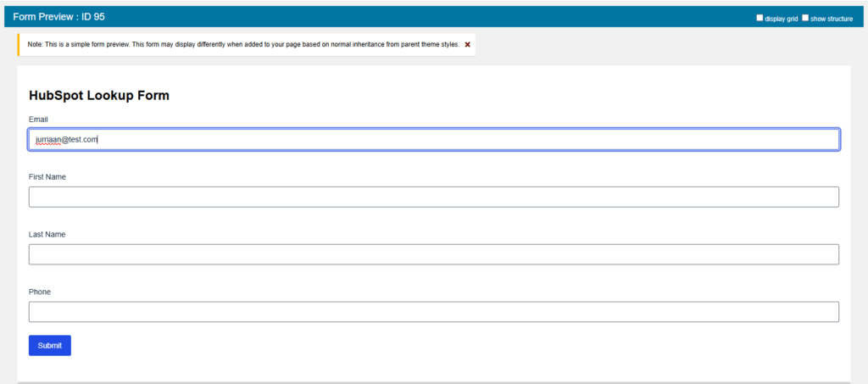Click the 'Phone' field label
Screen dimensions: 868x384
[x=40, y=292]
